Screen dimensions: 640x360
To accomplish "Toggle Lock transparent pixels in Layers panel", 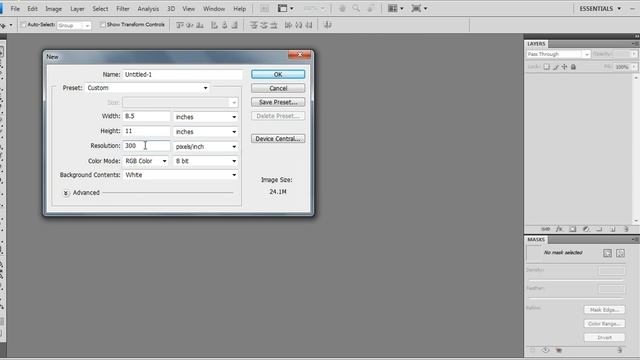I will pyautogui.click(x=546, y=67).
